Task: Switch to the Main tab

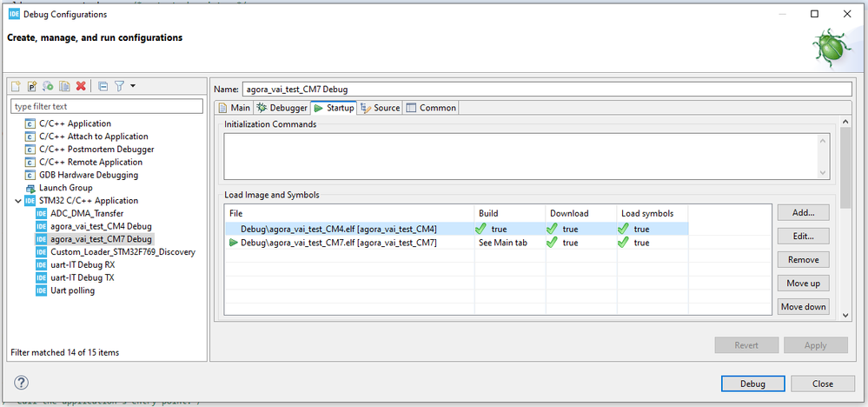Action: (x=235, y=108)
